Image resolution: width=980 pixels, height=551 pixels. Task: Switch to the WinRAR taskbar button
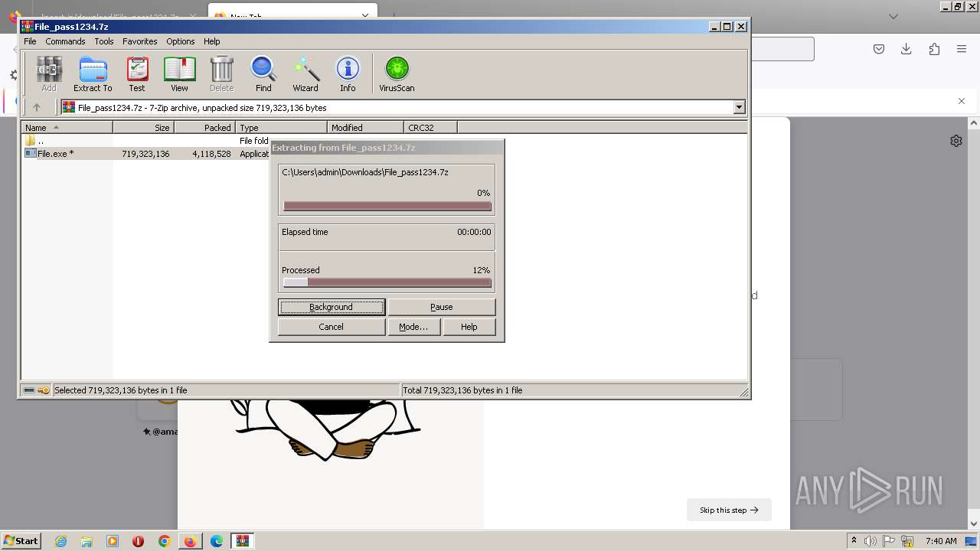click(x=243, y=541)
